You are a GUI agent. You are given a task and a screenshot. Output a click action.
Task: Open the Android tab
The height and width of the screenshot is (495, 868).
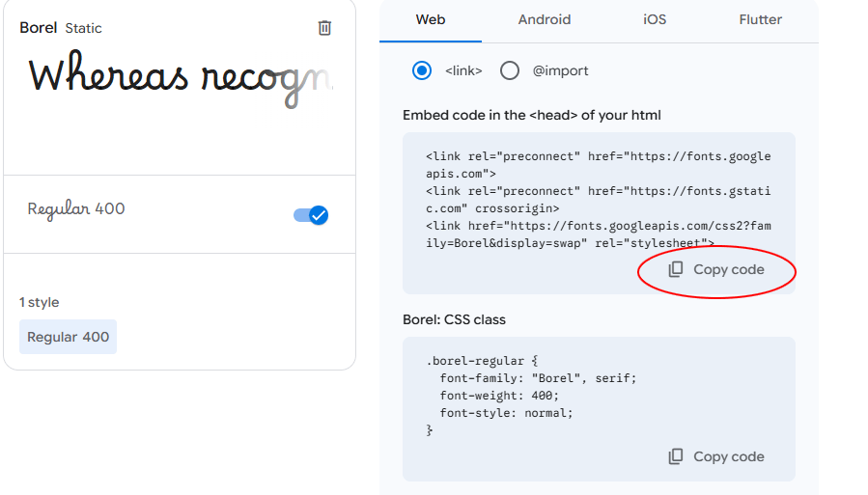[x=545, y=19]
